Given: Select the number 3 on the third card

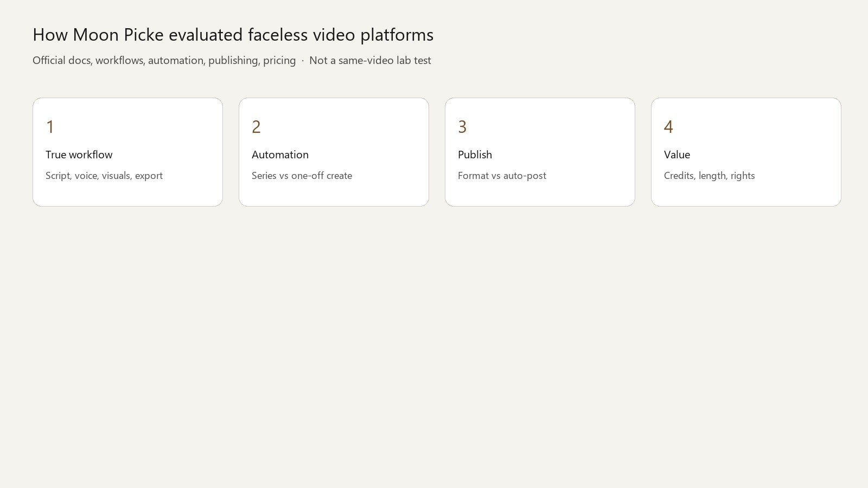Looking at the screenshot, I should (x=462, y=127).
